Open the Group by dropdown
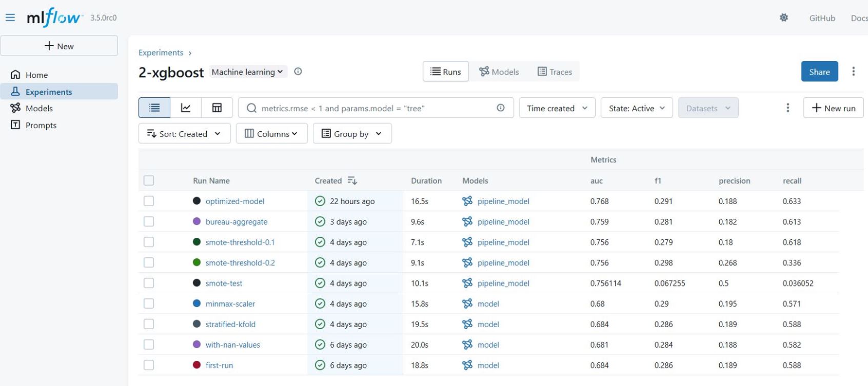 point(352,134)
